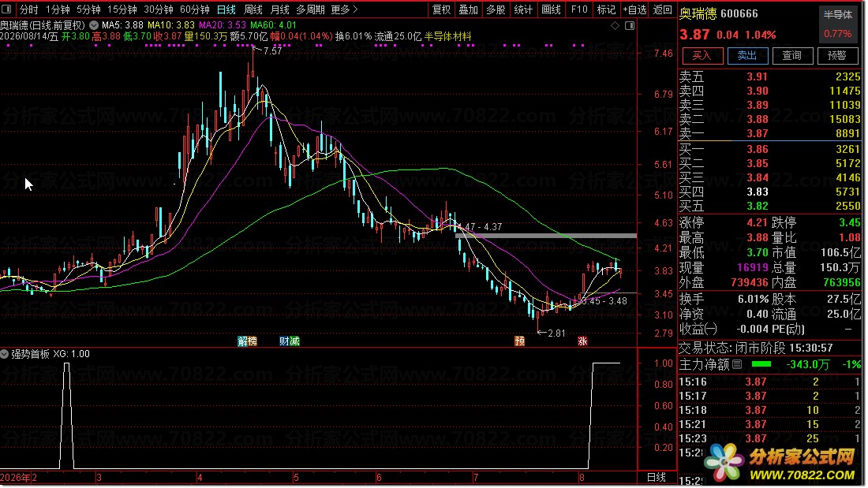
Task: Click the 收益(一) earnings label
Action: pyautogui.click(x=698, y=329)
